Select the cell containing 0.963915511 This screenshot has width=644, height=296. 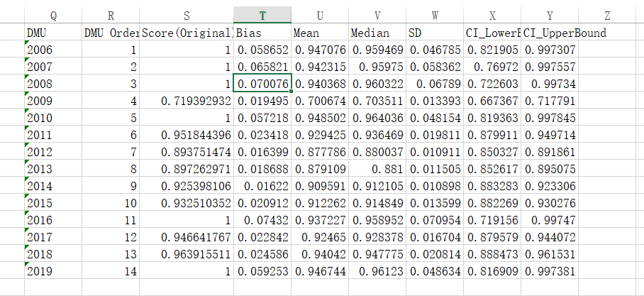(x=187, y=253)
